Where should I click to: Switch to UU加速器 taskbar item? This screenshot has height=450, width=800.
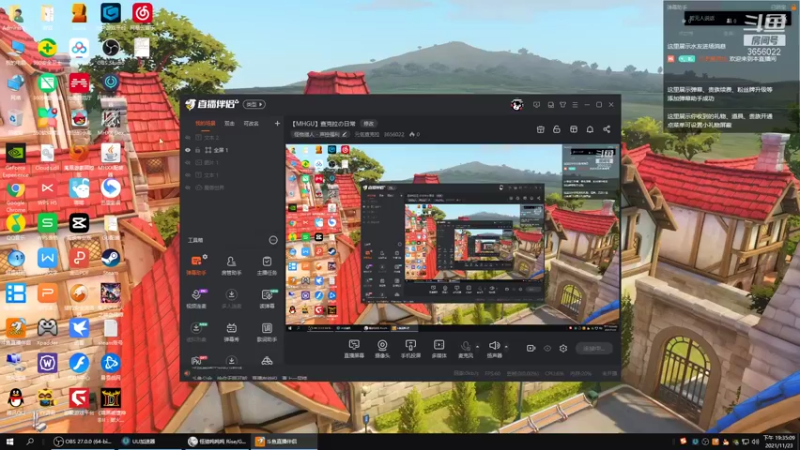pos(150,441)
